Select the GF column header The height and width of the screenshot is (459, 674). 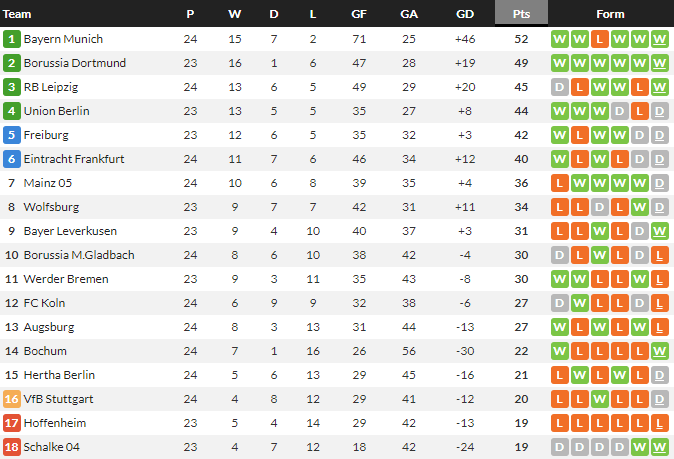359,14
